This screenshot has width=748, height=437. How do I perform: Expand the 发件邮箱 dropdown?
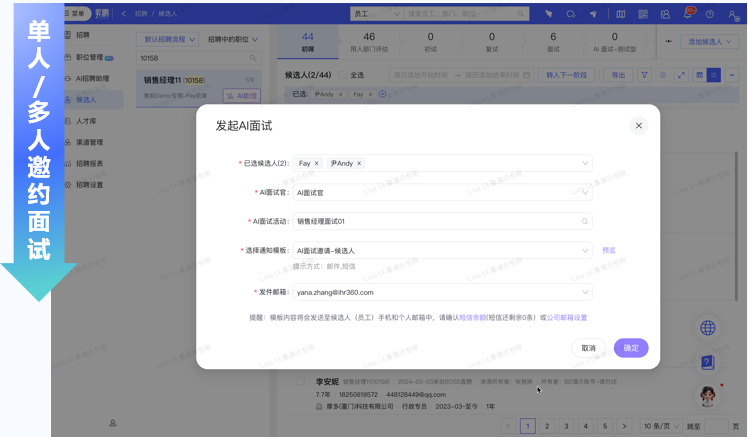tap(585, 292)
